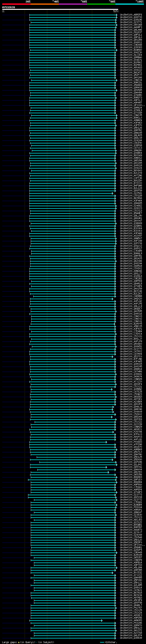Select the UniRef100_P93004 label

pyautogui.click(x=131, y=507)
